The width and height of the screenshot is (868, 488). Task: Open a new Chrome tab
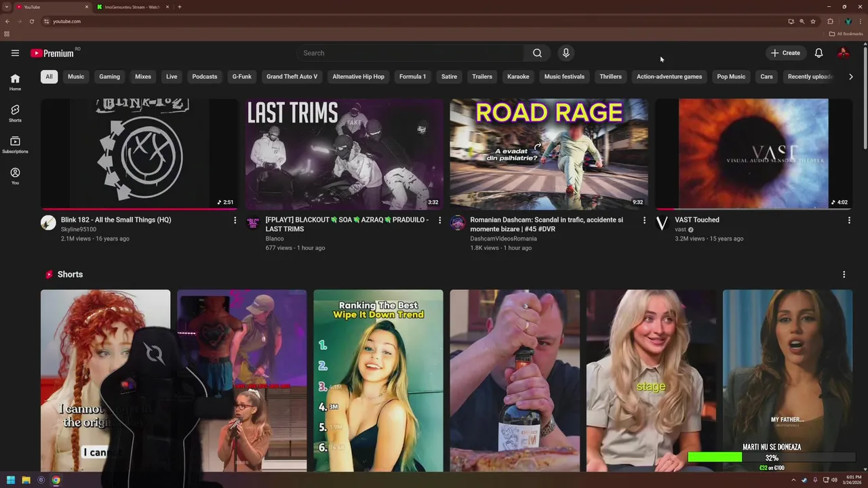180,7
